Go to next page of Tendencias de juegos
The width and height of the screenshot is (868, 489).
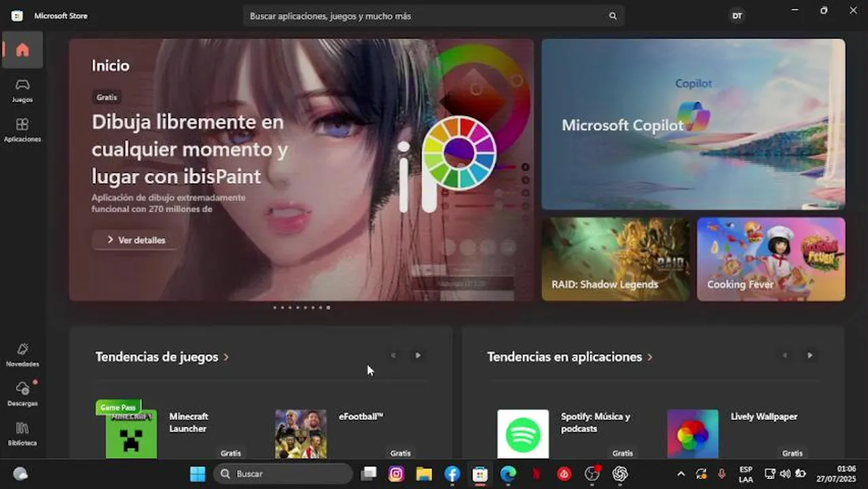coord(418,355)
